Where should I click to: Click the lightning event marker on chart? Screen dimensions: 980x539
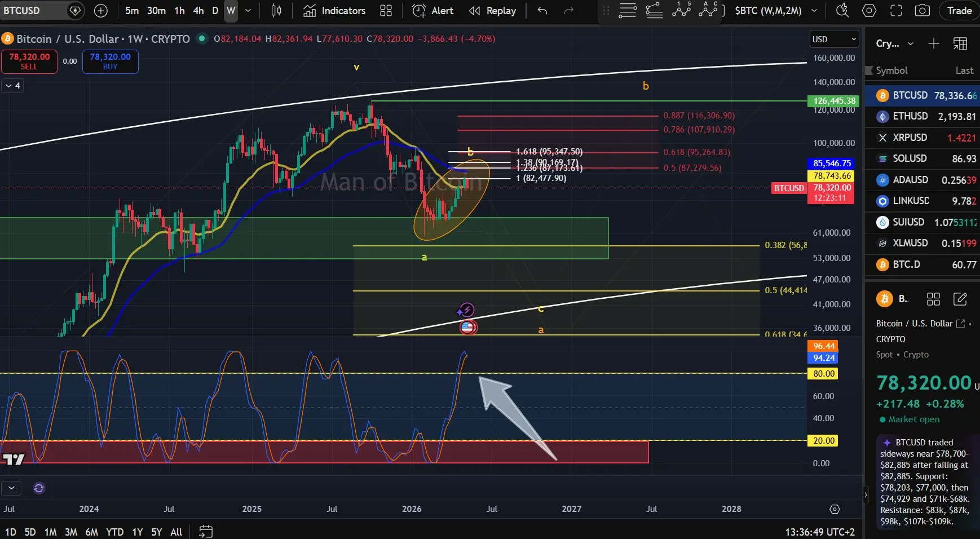click(x=466, y=310)
